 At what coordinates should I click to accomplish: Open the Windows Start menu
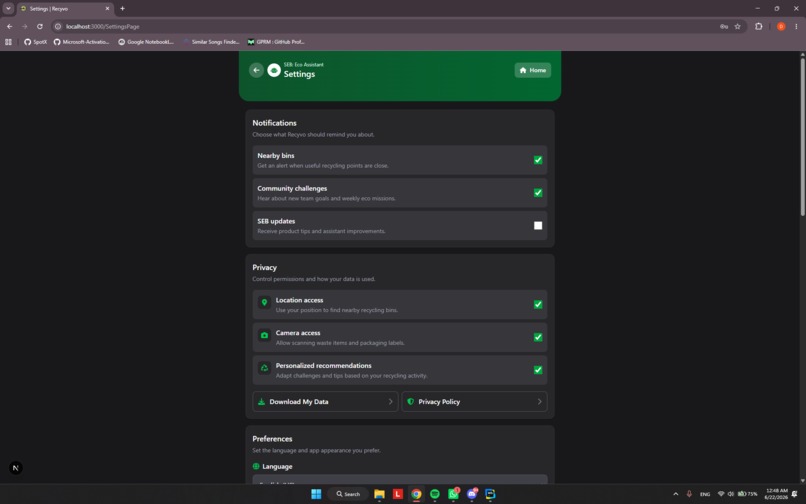316,494
